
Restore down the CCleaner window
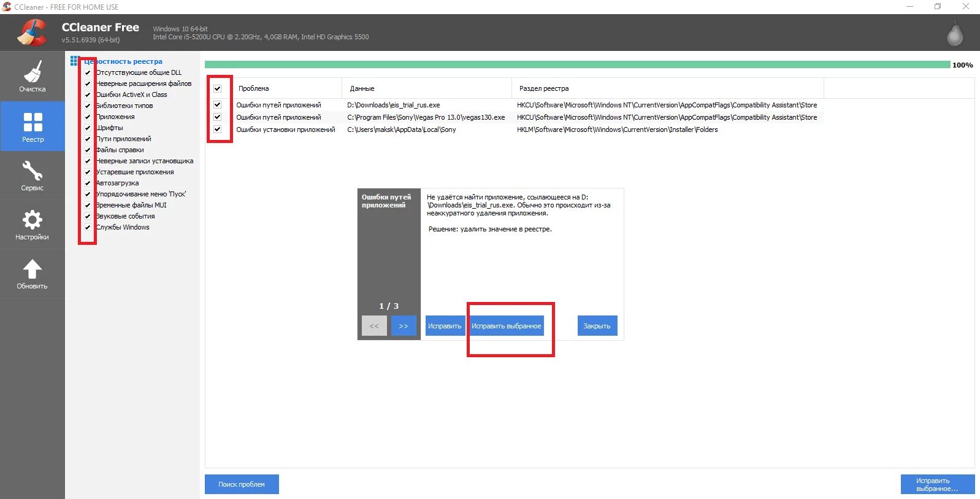tap(938, 7)
